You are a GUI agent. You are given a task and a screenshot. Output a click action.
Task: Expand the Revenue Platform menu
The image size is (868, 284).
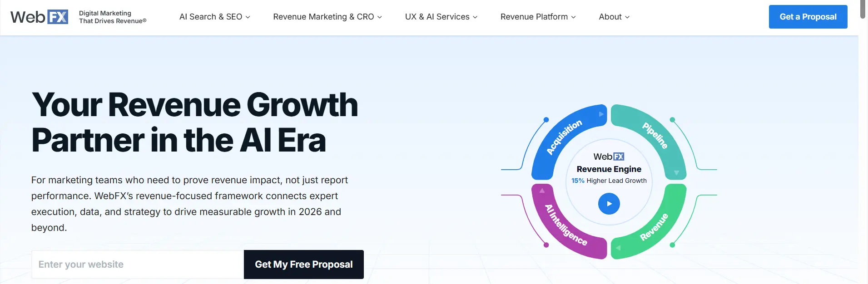(x=538, y=17)
